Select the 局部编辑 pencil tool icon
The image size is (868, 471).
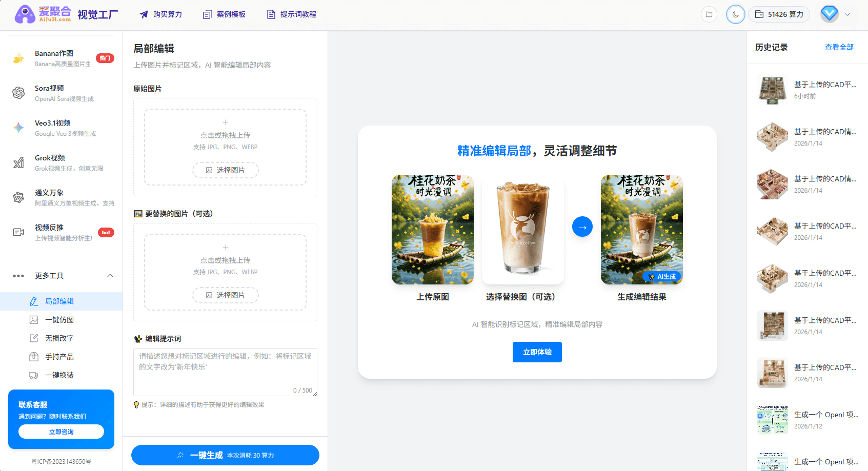point(34,301)
